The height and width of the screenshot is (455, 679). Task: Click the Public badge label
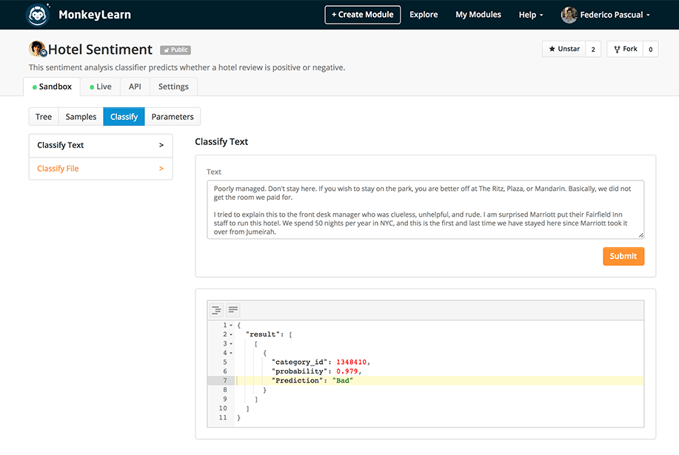coord(175,50)
